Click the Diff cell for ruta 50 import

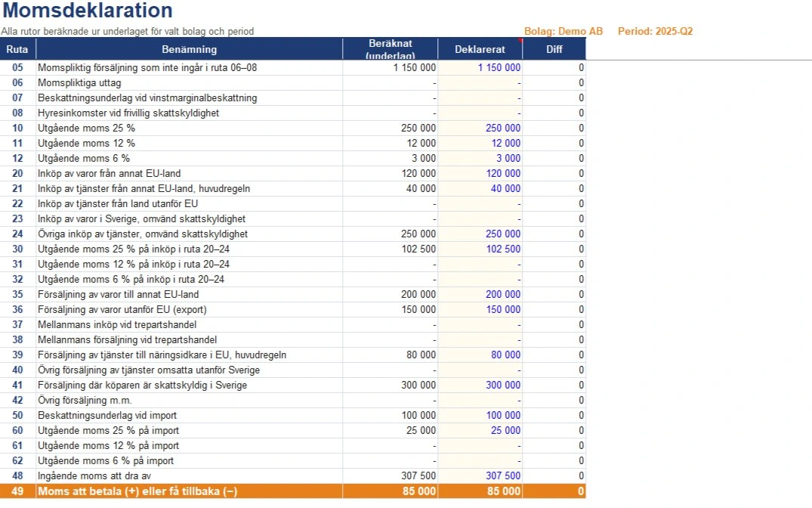point(554,415)
